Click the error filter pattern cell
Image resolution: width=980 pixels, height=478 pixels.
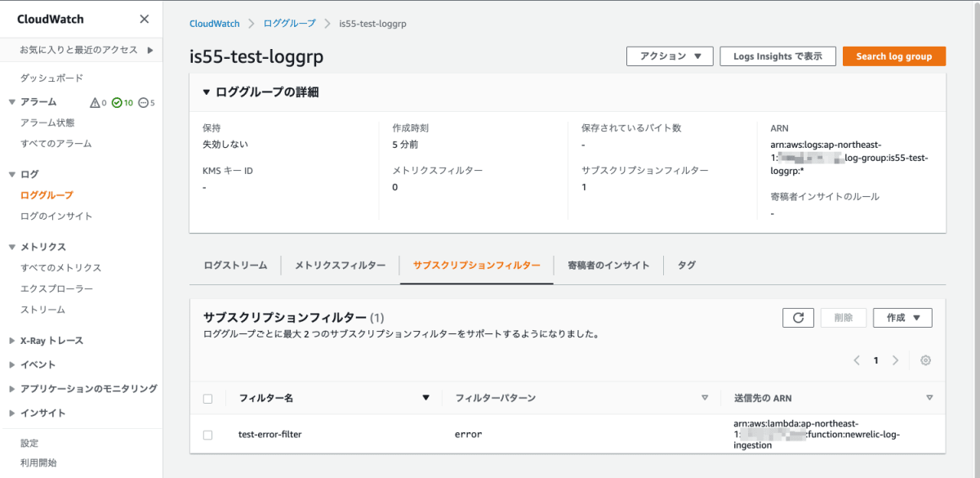468,435
